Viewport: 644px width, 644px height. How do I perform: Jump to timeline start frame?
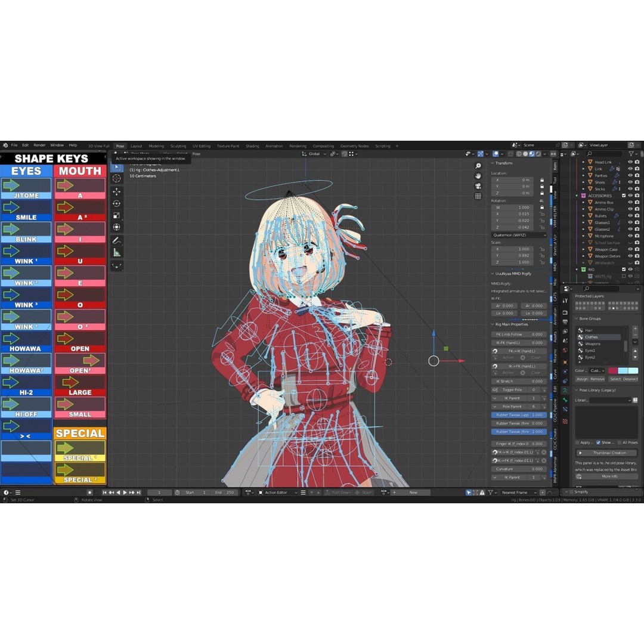[x=105, y=493]
